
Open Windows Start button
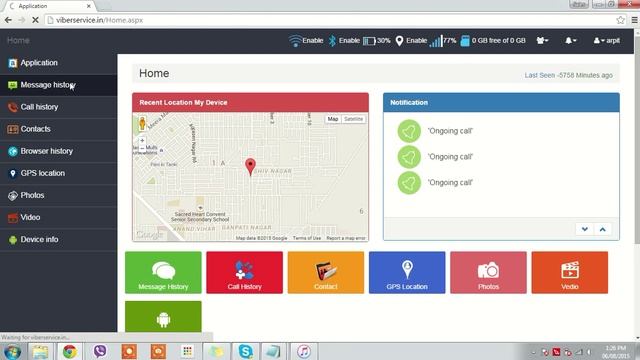pos(12,351)
